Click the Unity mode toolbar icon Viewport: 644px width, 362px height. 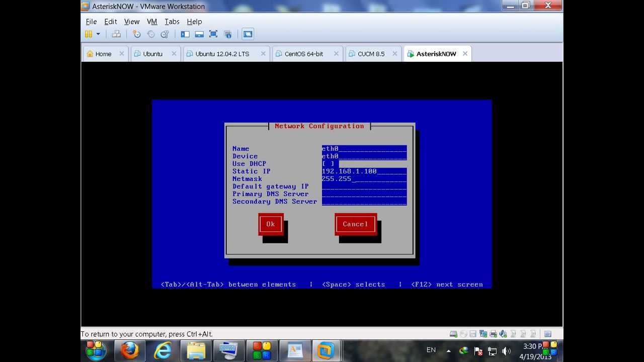point(227,34)
